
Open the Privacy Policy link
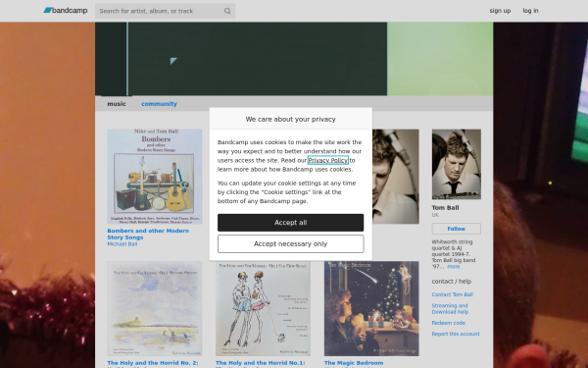tap(328, 160)
